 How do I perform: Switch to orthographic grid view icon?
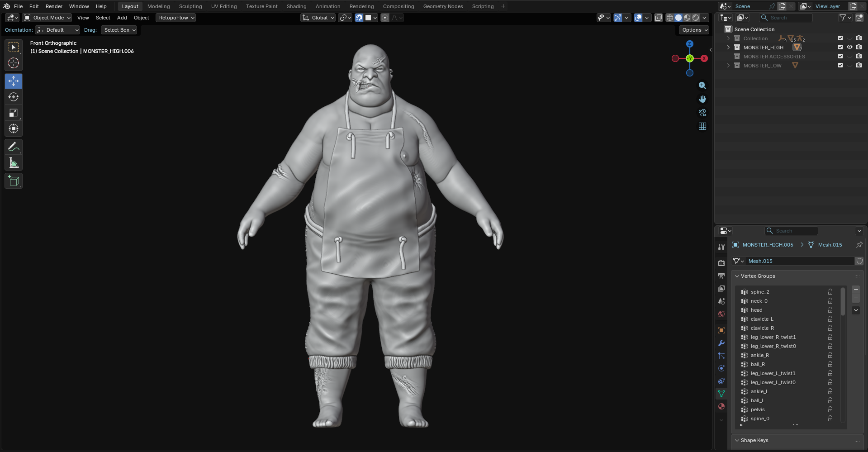click(x=702, y=126)
